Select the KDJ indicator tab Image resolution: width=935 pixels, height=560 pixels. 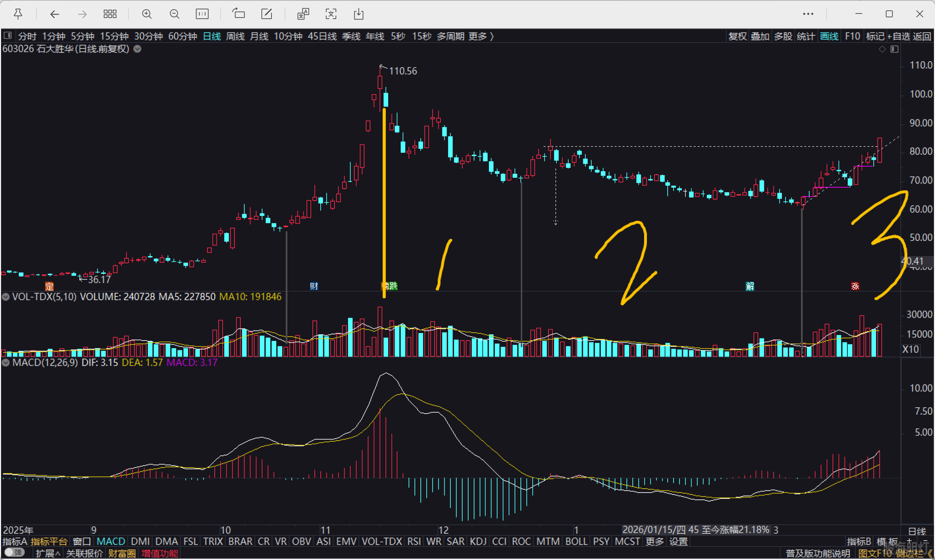pos(478,542)
